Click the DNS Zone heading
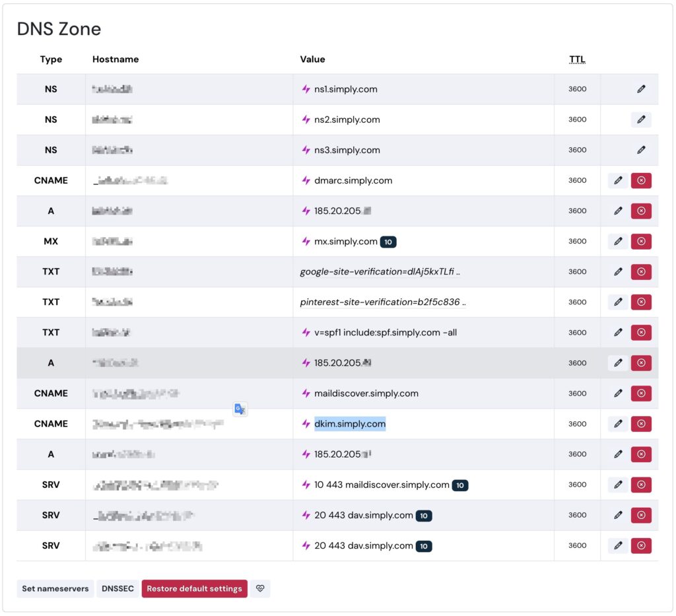 [x=59, y=29]
